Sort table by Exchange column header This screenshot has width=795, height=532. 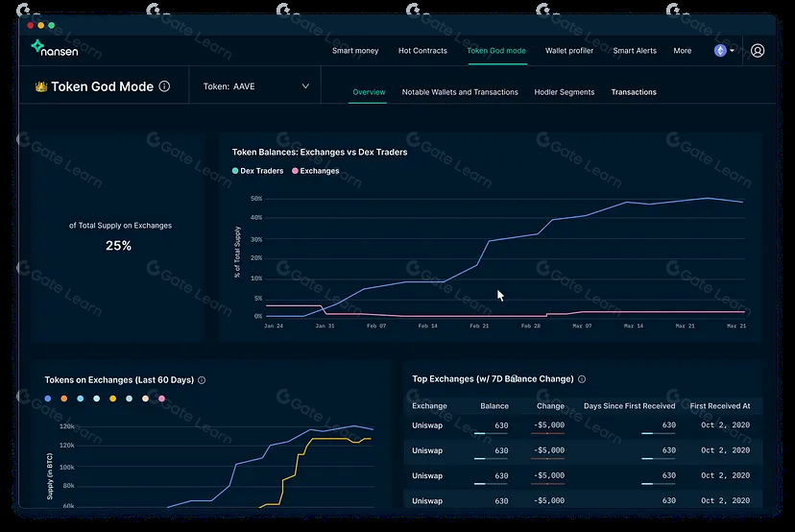click(429, 406)
